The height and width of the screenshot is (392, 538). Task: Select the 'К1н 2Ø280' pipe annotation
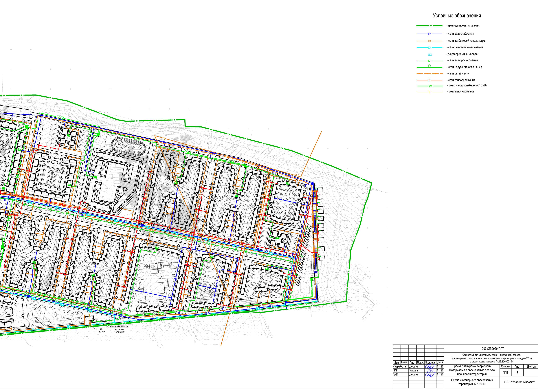click(101, 330)
